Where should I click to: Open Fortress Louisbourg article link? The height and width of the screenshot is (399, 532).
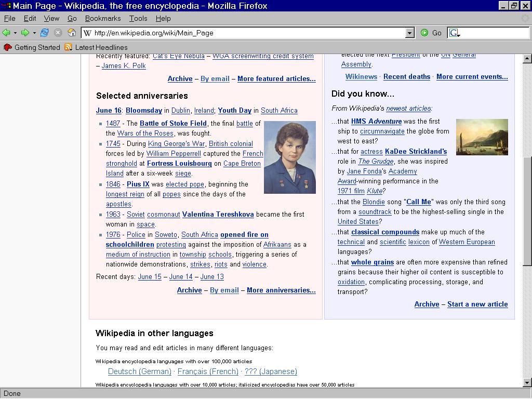[179, 163]
